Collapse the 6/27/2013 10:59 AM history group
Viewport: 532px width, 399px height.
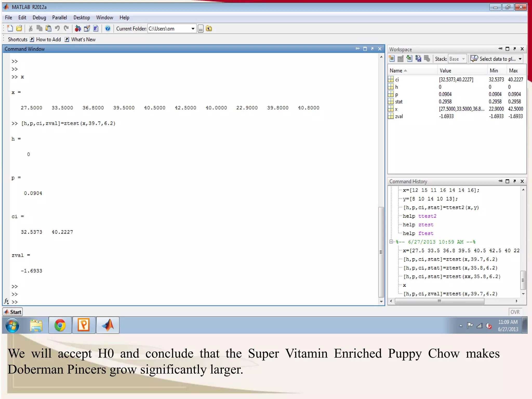(x=391, y=242)
